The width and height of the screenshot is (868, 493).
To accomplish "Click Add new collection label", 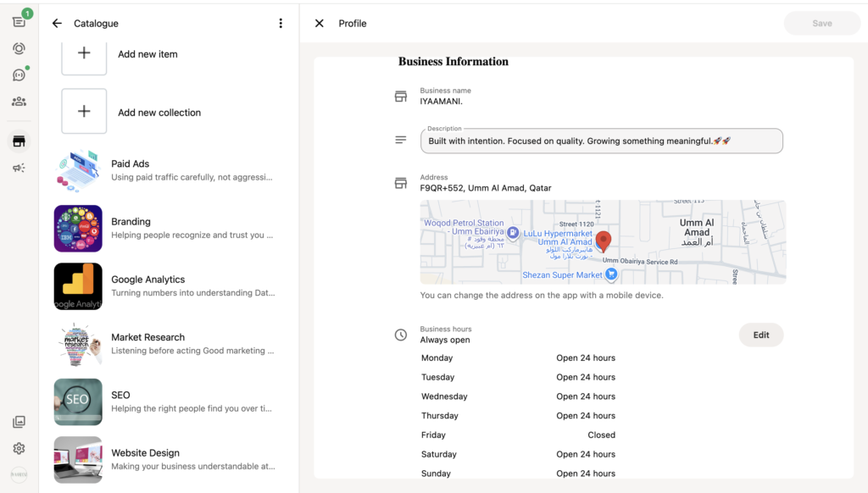I will pyautogui.click(x=159, y=113).
